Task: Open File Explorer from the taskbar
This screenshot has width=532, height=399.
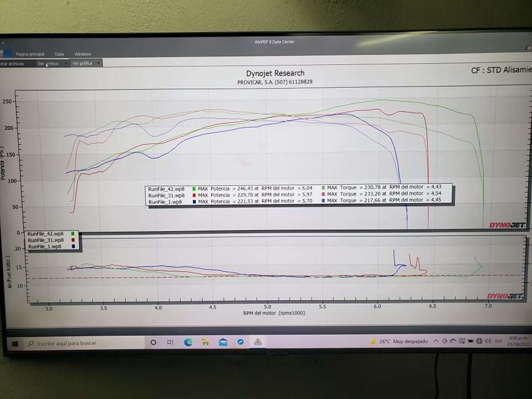Action: point(205,342)
